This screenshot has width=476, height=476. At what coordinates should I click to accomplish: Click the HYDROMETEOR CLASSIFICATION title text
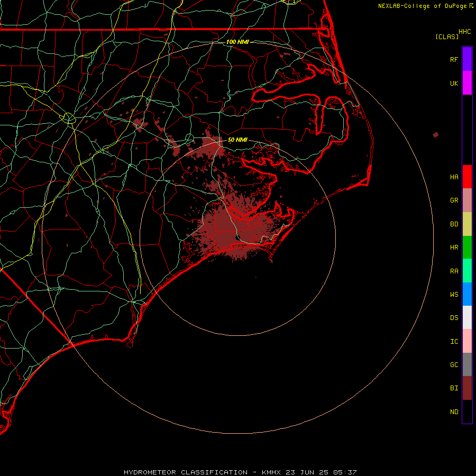(186, 472)
